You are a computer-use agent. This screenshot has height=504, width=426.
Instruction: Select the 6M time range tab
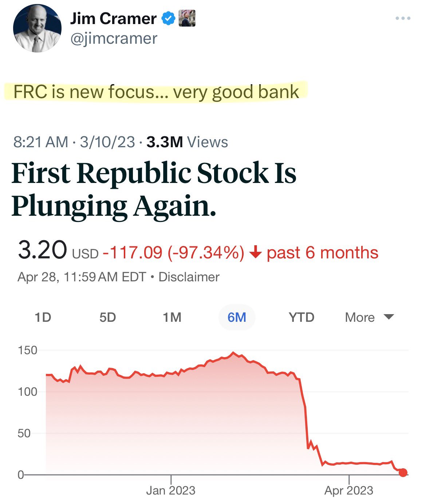tap(237, 317)
